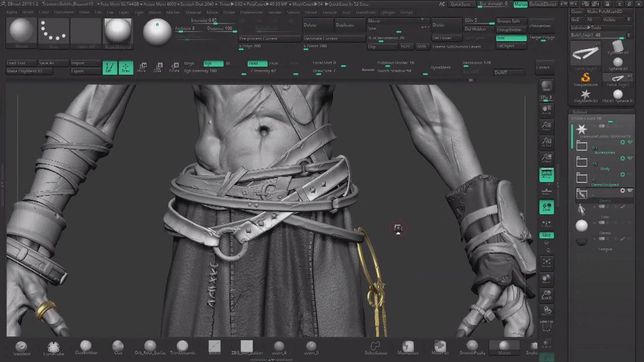
Task: Select the SelectLasso brush
Action: tap(375, 347)
